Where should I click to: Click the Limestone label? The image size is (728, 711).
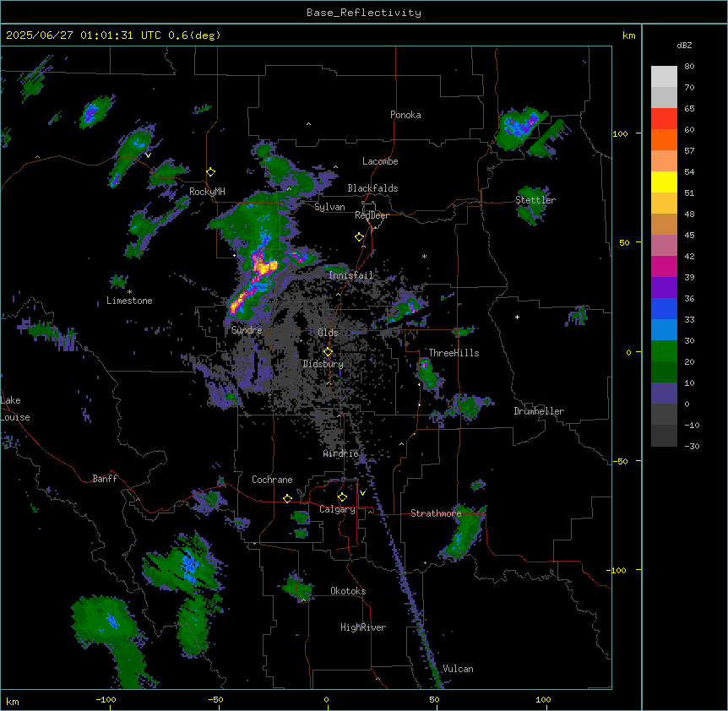(129, 301)
